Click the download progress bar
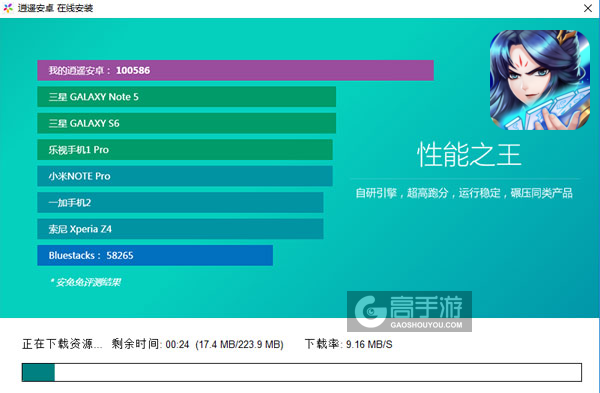Viewport: 600px width, 393px height. pos(302,372)
